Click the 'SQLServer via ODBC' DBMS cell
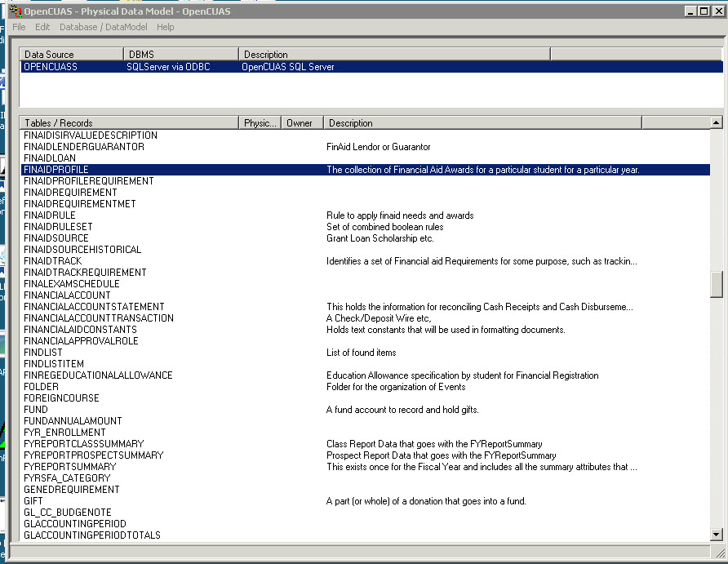The image size is (728, 564). pyautogui.click(x=169, y=67)
